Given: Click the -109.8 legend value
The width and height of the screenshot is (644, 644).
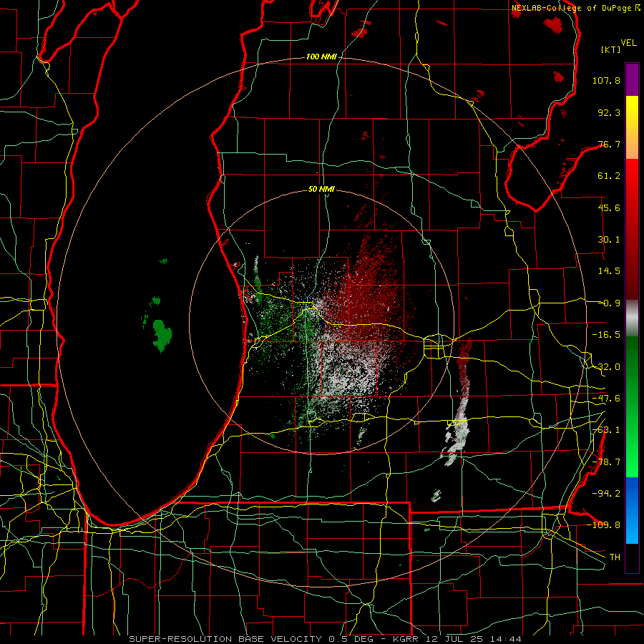Looking at the screenshot, I should 605,525.
